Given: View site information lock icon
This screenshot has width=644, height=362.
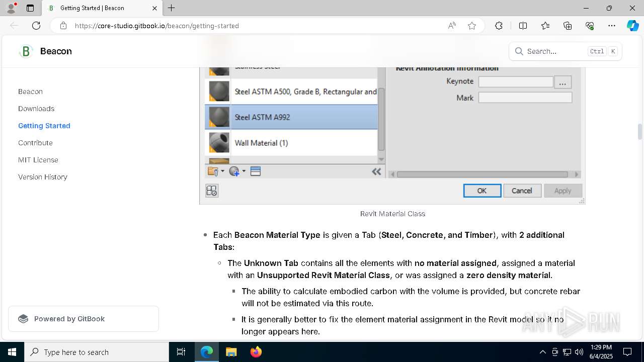Looking at the screenshot, I should [x=63, y=26].
